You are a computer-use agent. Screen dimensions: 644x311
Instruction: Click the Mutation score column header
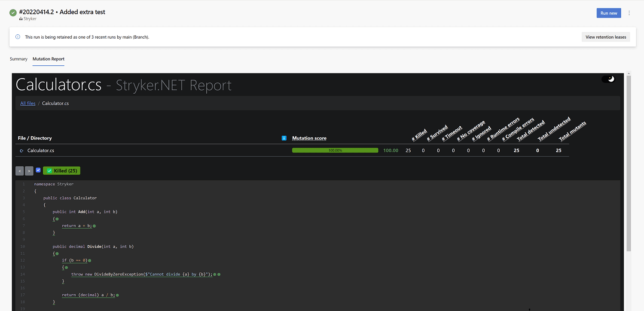pos(309,138)
